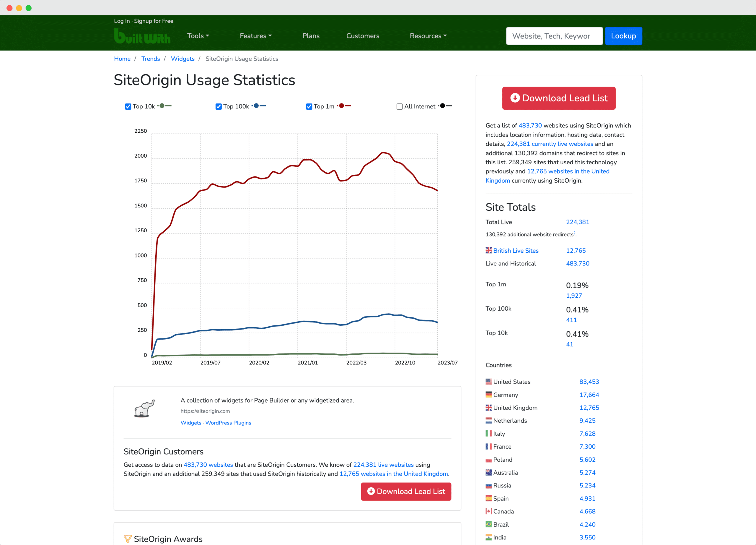
Task: Click the SiteOrigin Awards trophy icon
Action: click(x=127, y=538)
